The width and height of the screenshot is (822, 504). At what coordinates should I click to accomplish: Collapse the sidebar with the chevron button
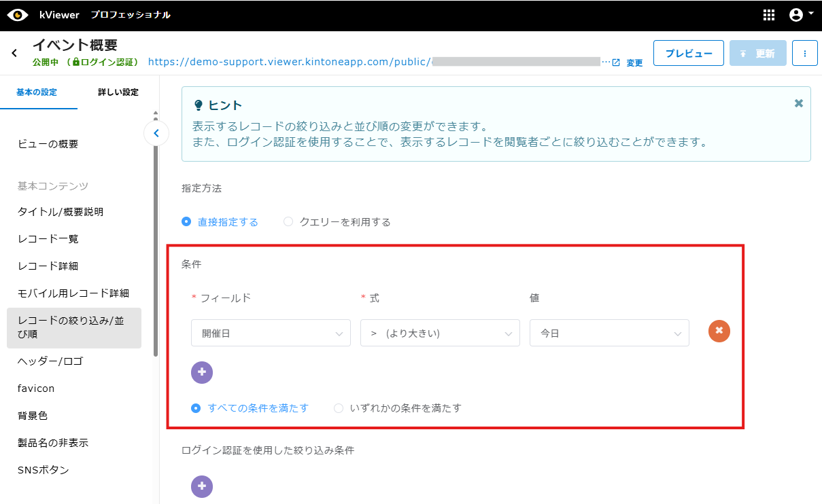156,133
